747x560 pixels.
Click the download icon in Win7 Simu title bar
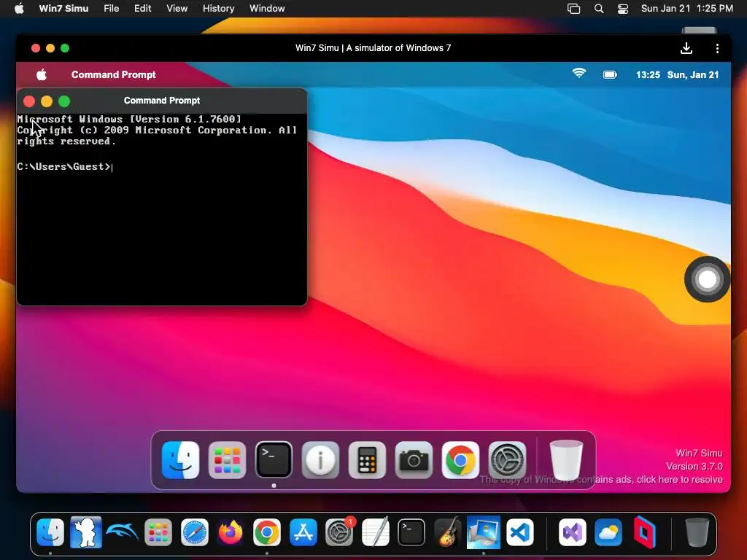pos(686,48)
